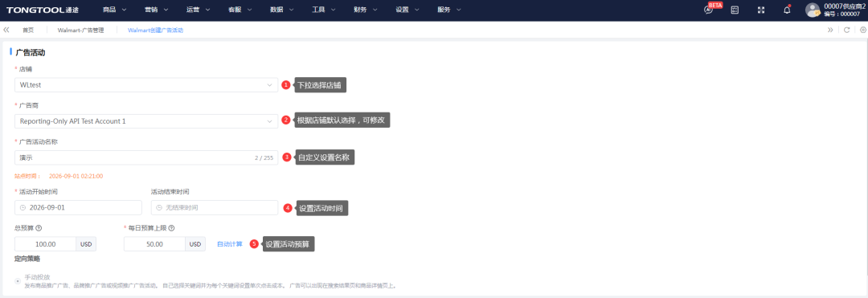Expand the 设置 menu
The width and height of the screenshot is (868, 298).
click(x=408, y=10)
